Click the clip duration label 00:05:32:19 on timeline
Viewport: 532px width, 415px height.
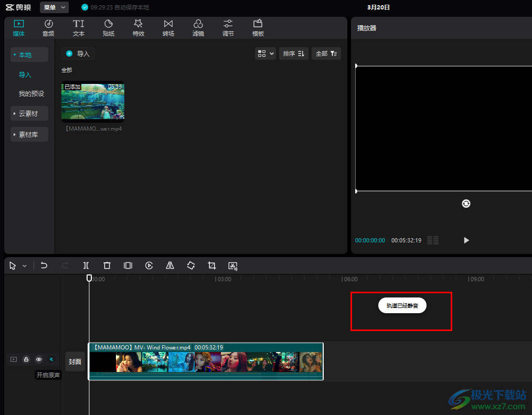pos(209,347)
